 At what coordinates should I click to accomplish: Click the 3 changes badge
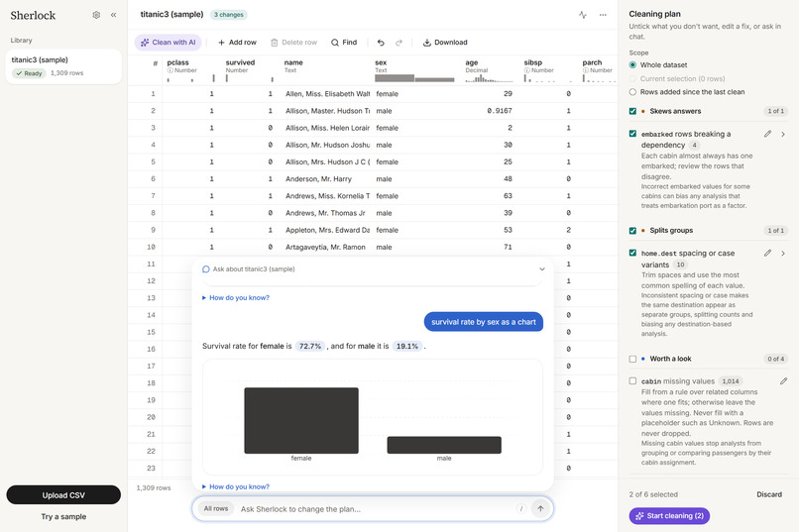pyautogui.click(x=229, y=15)
